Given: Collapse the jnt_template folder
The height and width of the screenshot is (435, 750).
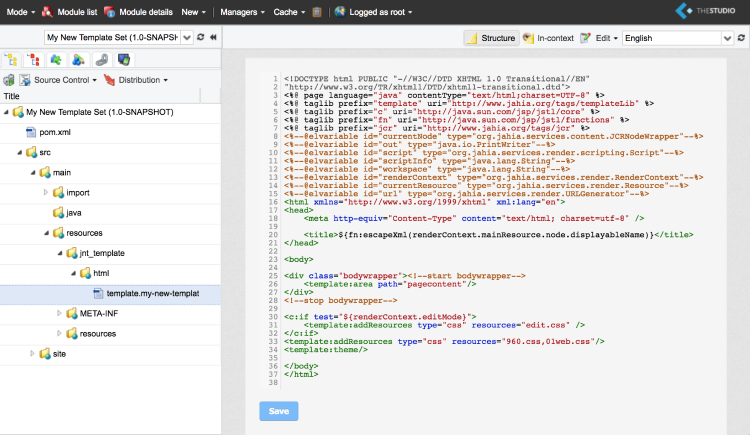Looking at the screenshot, I should coord(60,253).
